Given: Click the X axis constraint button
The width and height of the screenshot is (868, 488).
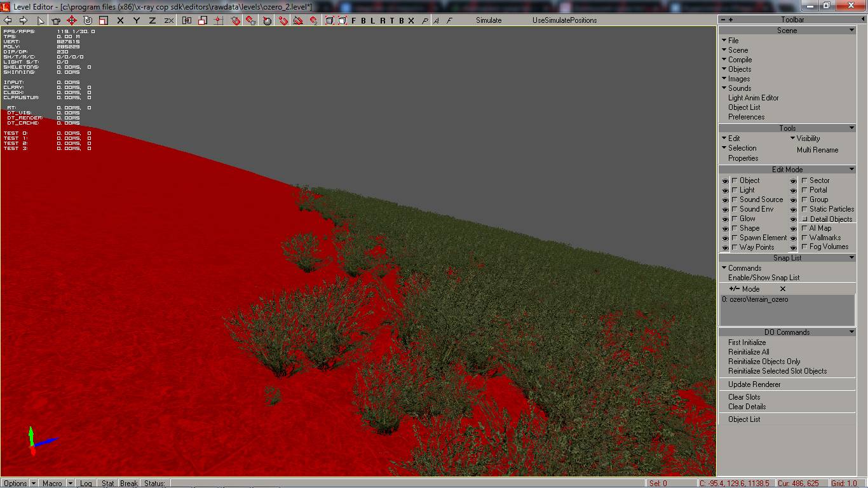Looking at the screenshot, I should [120, 20].
